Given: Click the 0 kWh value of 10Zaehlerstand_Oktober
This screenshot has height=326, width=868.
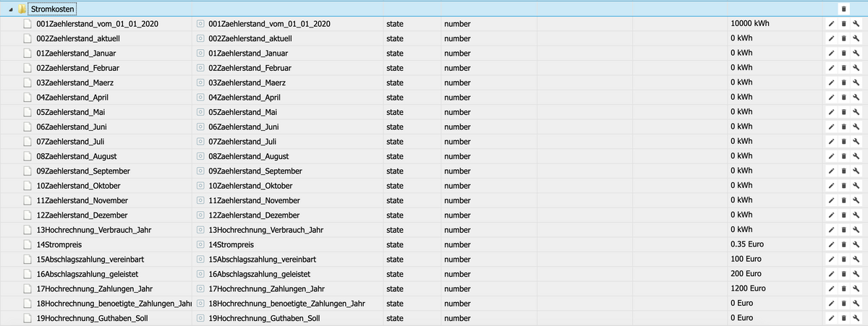Looking at the screenshot, I should click(775, 186).
